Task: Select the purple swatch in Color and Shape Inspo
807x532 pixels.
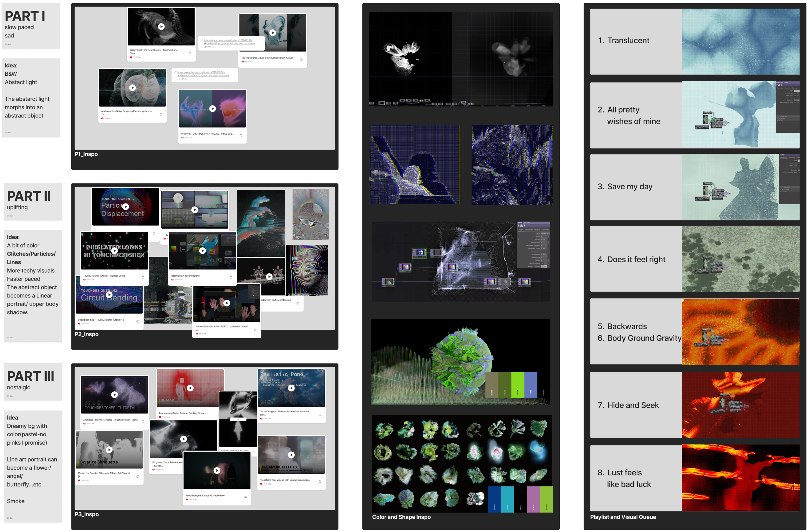Action: (x=533, y=499)
